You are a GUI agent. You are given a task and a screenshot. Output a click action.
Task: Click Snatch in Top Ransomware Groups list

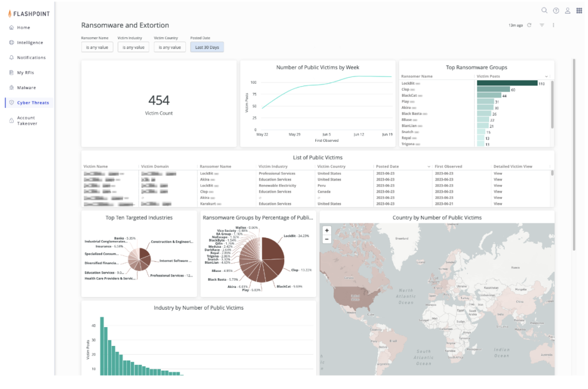(407, 132)
